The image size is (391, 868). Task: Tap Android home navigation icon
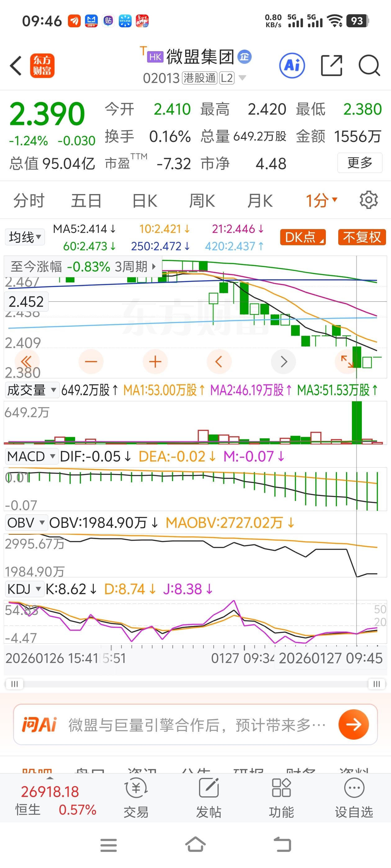click(x=196, y=844)
